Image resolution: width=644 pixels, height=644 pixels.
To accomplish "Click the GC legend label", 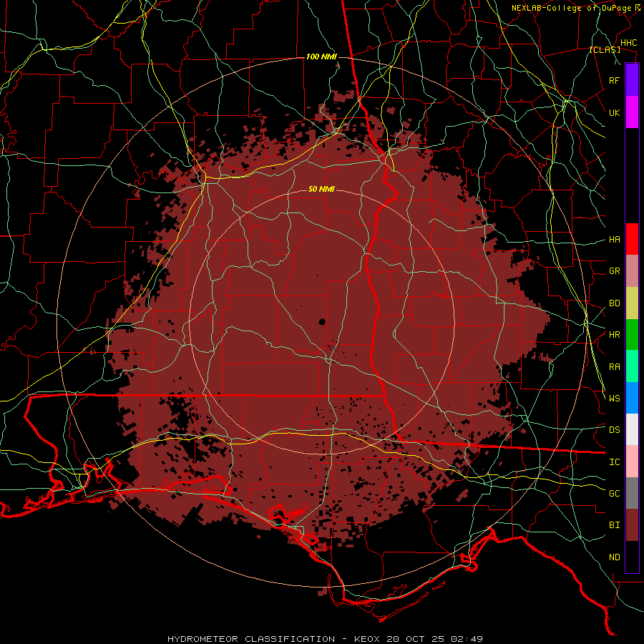I will pyautogui.click(x=614, y=494).
